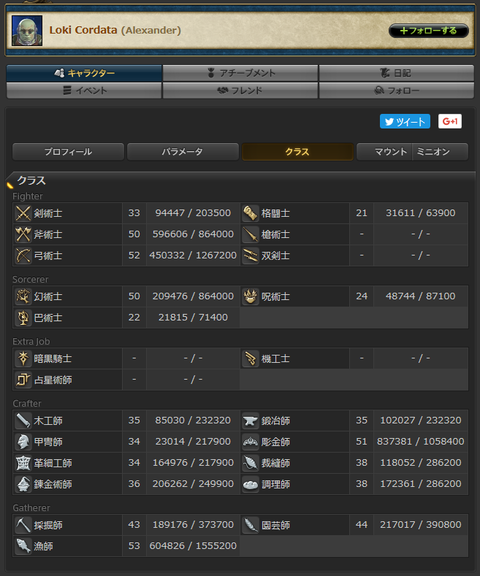The width and height of the screenshot is (480, 576).
Task: Open the フォロー tab
Action: (396, 90)
